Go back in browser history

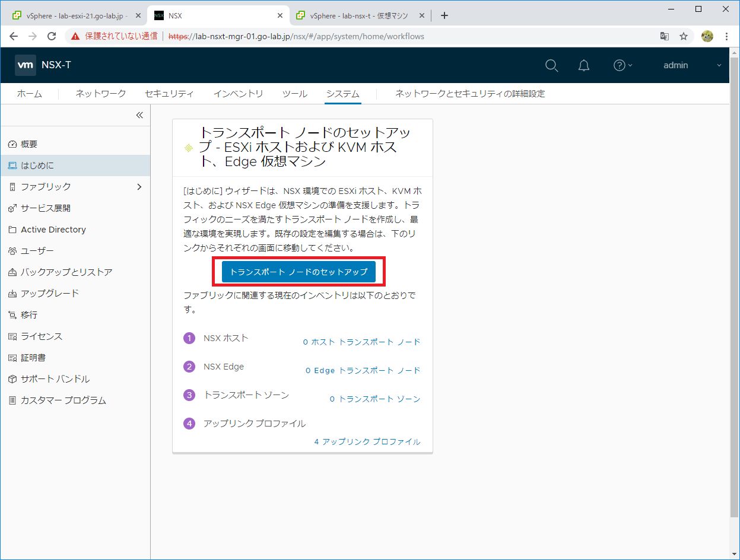click(14, 36)
